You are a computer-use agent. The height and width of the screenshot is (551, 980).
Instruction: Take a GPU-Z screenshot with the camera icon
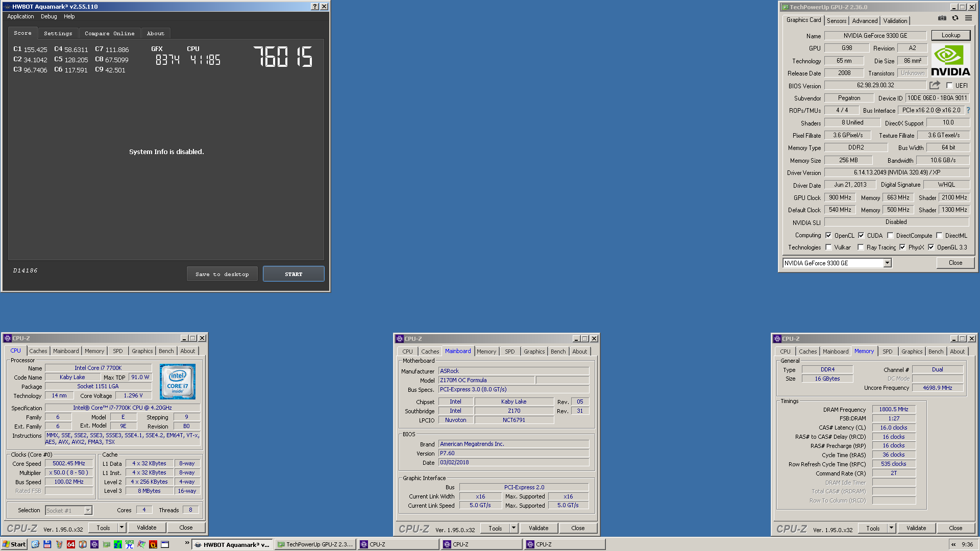942,18
